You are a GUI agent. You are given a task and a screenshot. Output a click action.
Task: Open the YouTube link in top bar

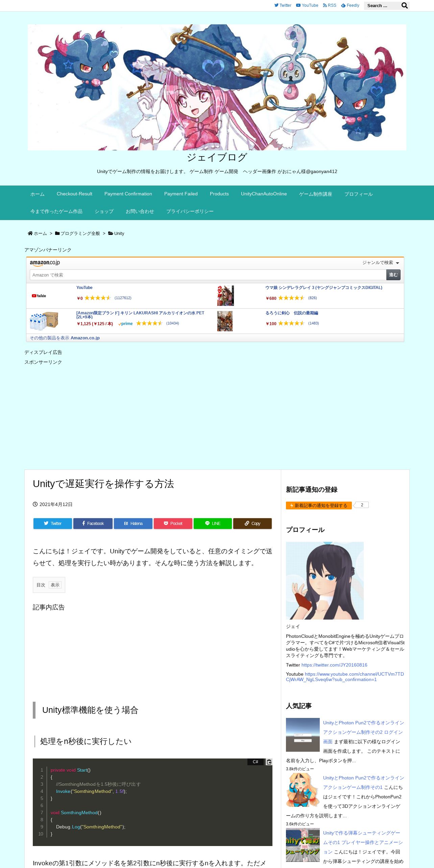[307, 5]
